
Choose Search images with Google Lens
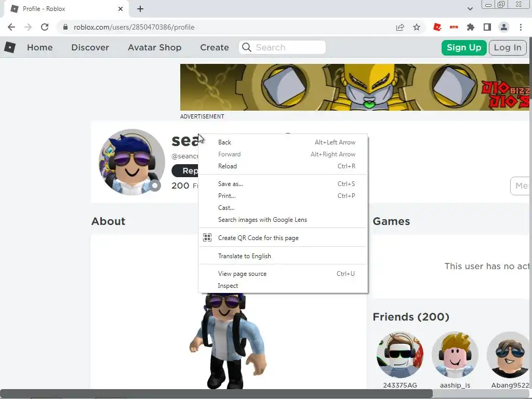point(283,220)
